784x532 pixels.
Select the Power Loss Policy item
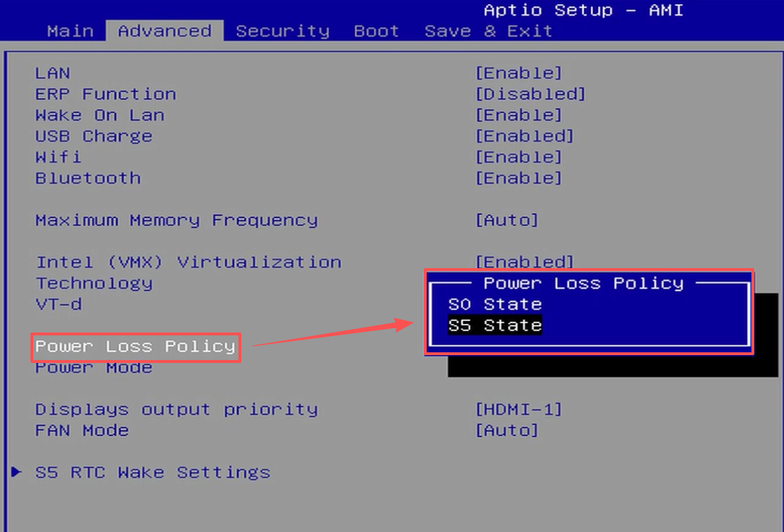[x=135, y=347]
